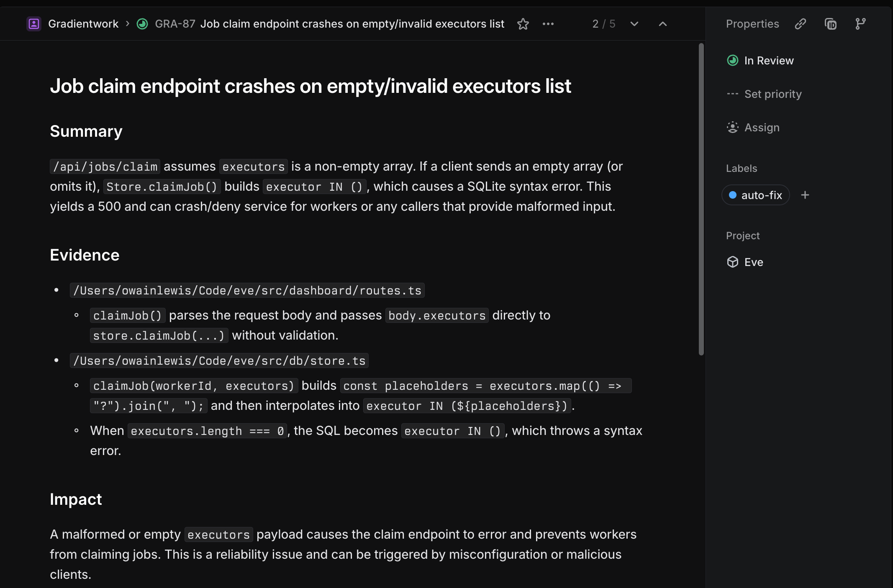The image size is (893, 588).
Task: Star this issue as favorite
Action: (x=523, y=24)
